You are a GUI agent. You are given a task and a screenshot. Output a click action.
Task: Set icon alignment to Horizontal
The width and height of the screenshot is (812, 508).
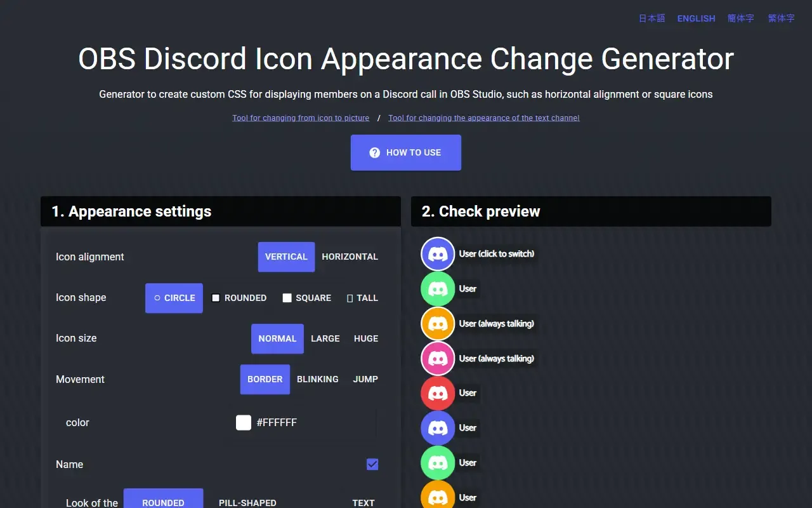tap(350, 257)
